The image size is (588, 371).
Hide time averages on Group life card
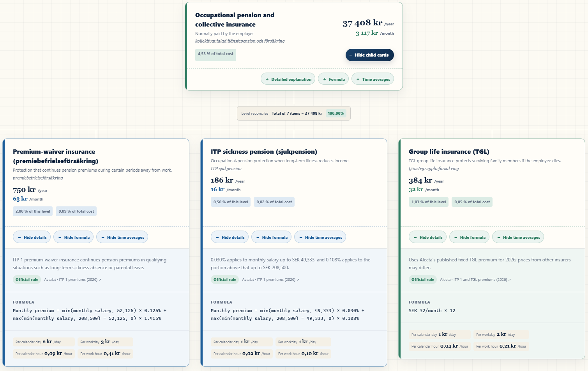(518, 237)
